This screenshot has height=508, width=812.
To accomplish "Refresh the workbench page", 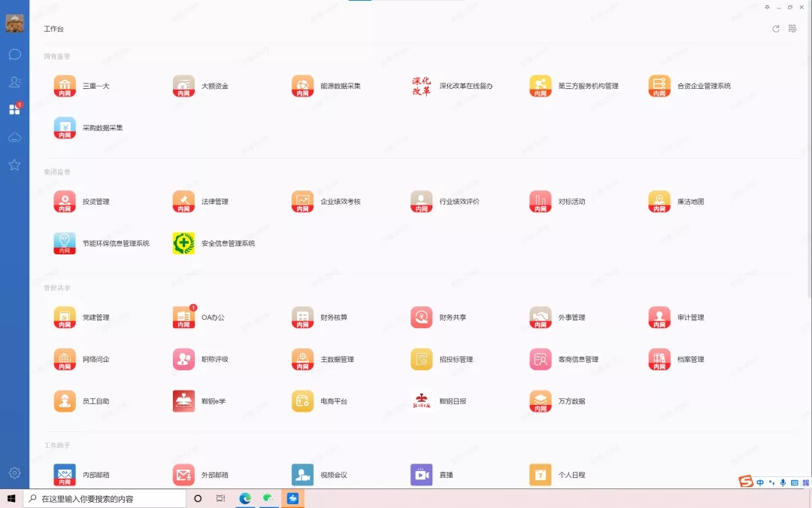I will click(776, 29).
